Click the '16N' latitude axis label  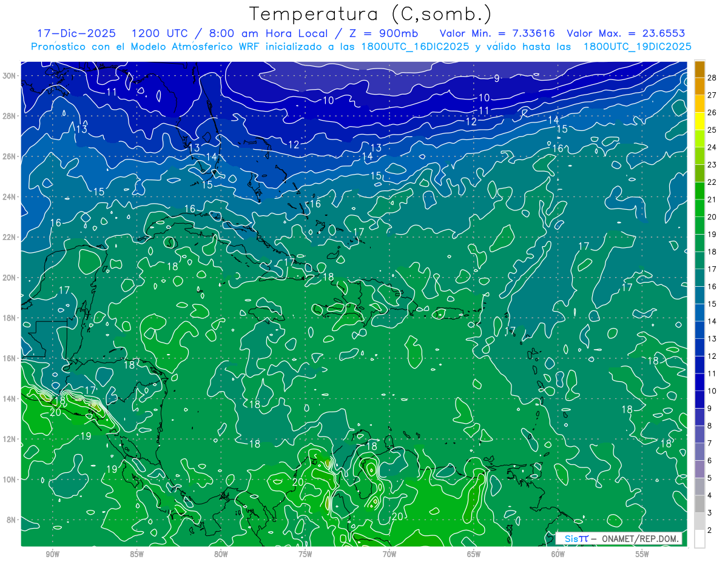point(10,358)
